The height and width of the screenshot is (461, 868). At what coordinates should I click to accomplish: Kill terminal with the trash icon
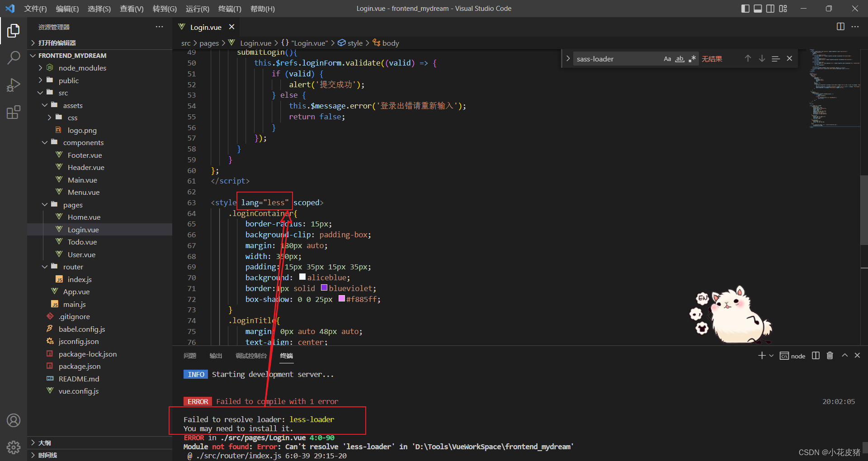(x=830, y=356)
